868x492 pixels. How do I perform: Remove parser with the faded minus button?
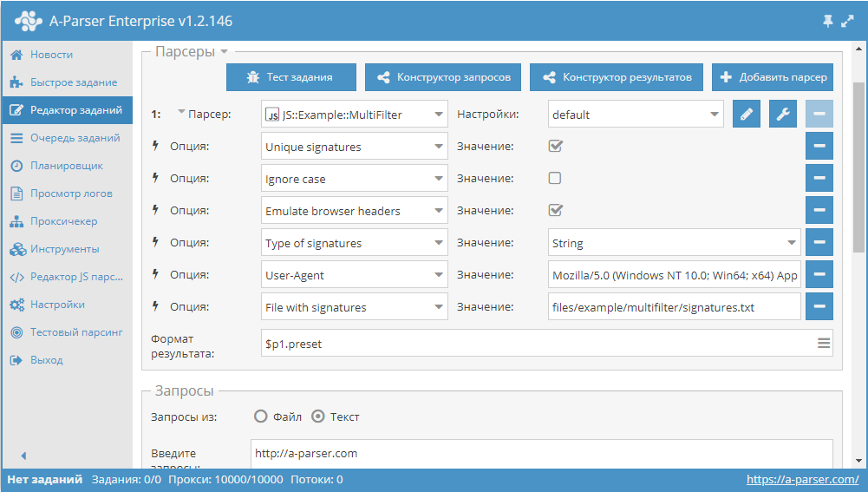819,115
